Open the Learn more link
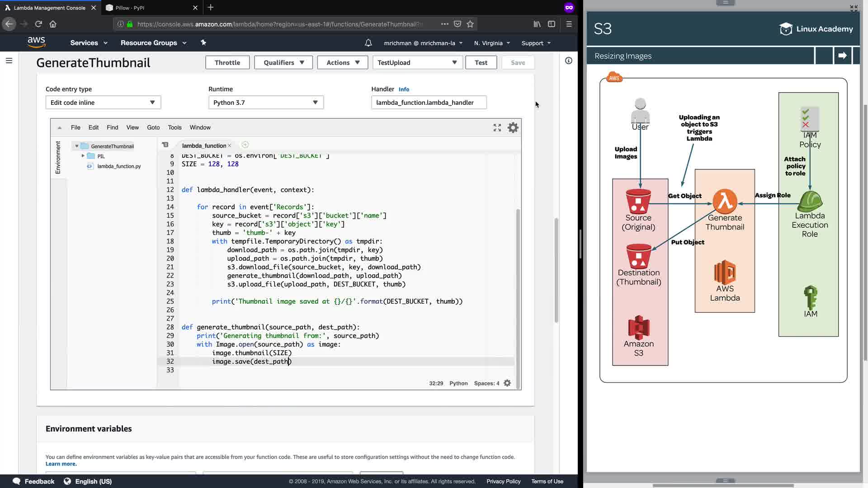 [x=61, y=464]
